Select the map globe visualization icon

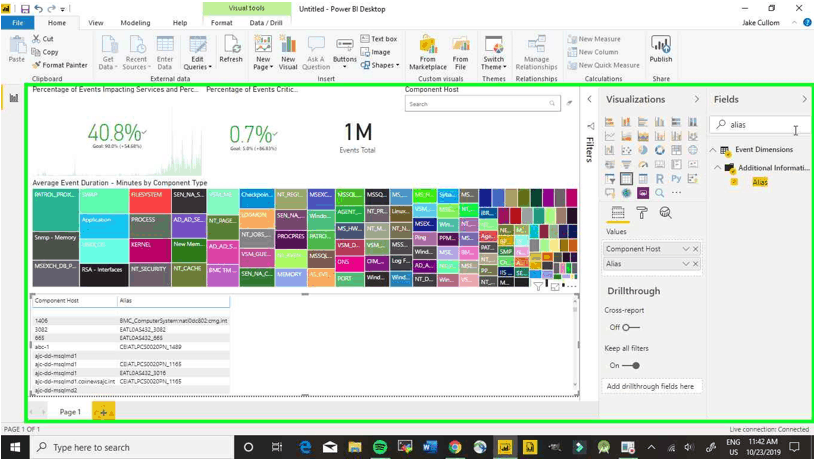pyautogui.click(x=693, y=150)
